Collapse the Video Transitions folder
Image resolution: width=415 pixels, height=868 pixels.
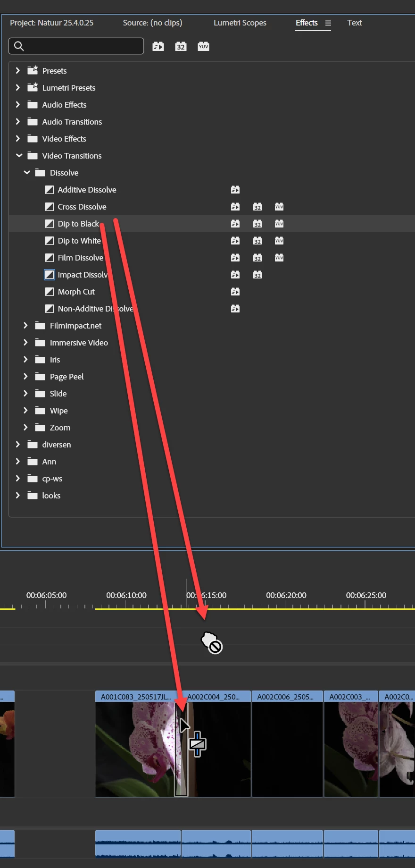[x=19, y=155]
